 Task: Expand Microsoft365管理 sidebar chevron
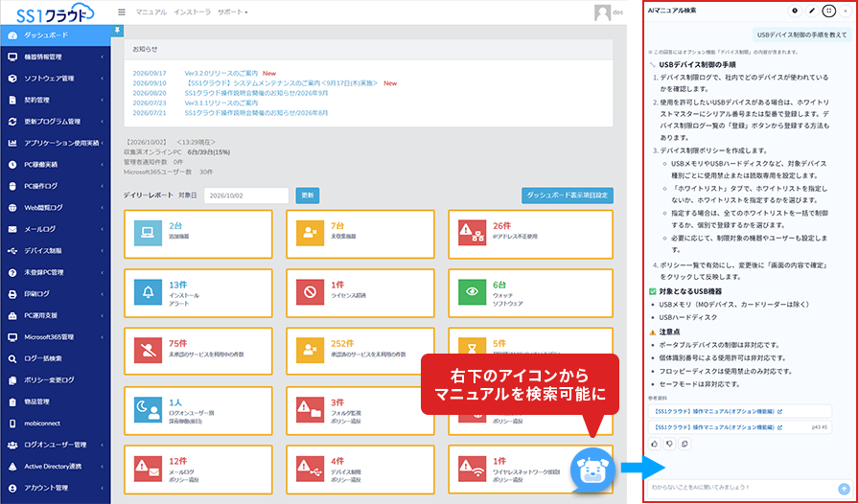(103, 337)
